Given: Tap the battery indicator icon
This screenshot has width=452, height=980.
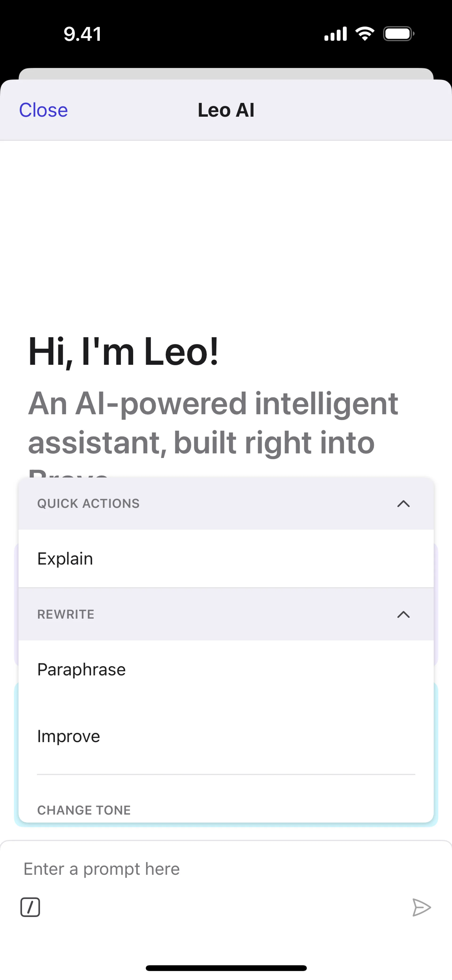Looking at the screenshot, I should click(x=398, y=34).
